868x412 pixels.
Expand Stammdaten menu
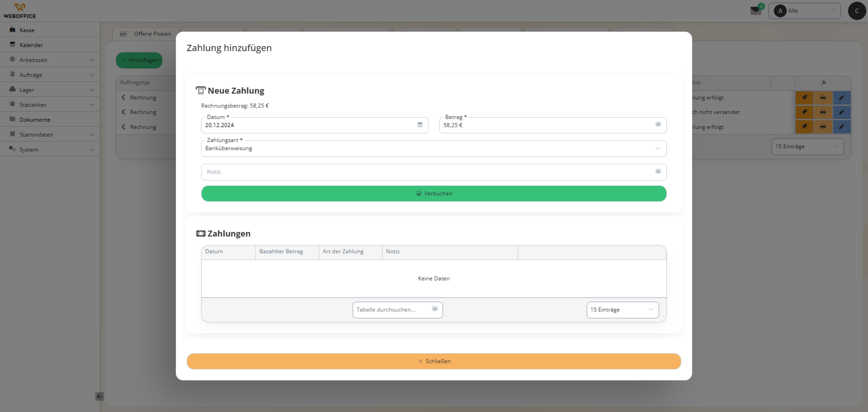point(50,134)
